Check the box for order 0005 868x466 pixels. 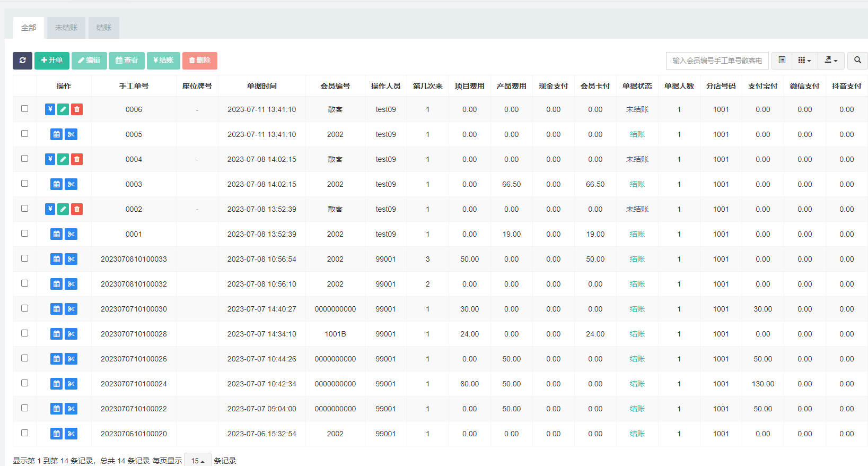pos(24,133)
